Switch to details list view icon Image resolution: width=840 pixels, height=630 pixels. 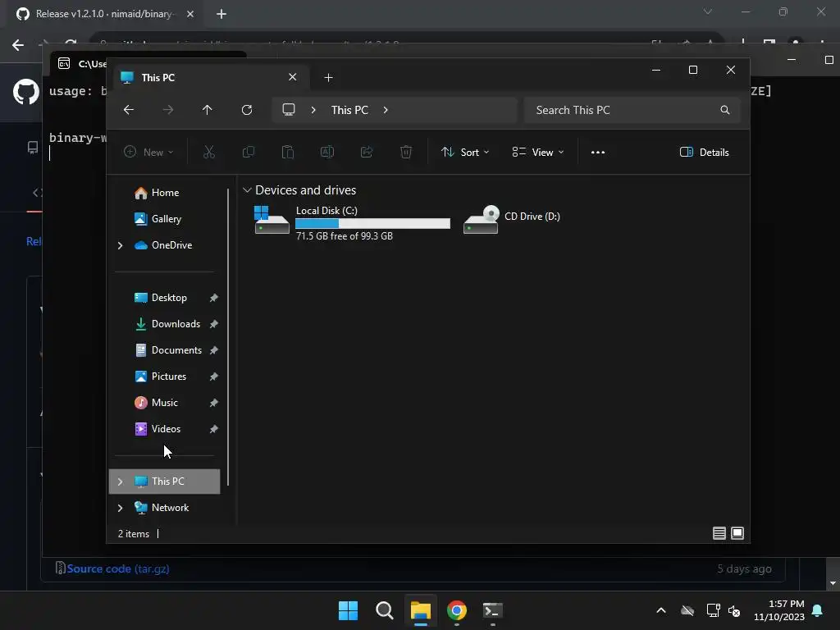(x=719, y=533)
